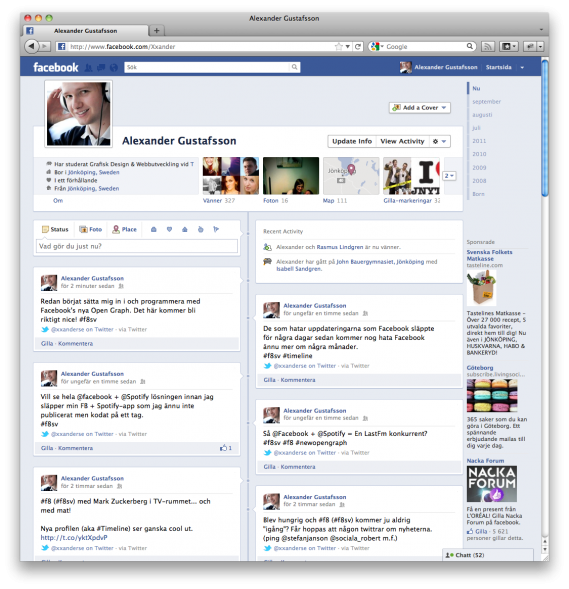Jump to Born in timeline navigator
Viewport: 569px width, 589px height.
(478, 194)
